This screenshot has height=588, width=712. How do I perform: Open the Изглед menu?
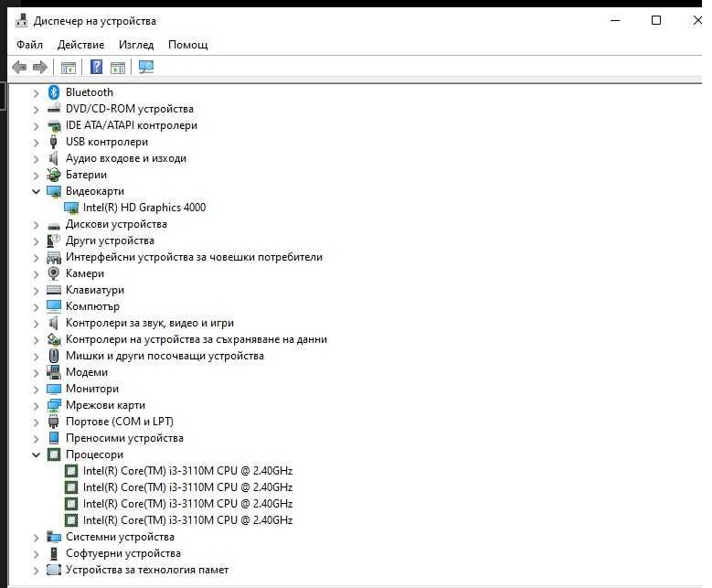coord(136,45)
